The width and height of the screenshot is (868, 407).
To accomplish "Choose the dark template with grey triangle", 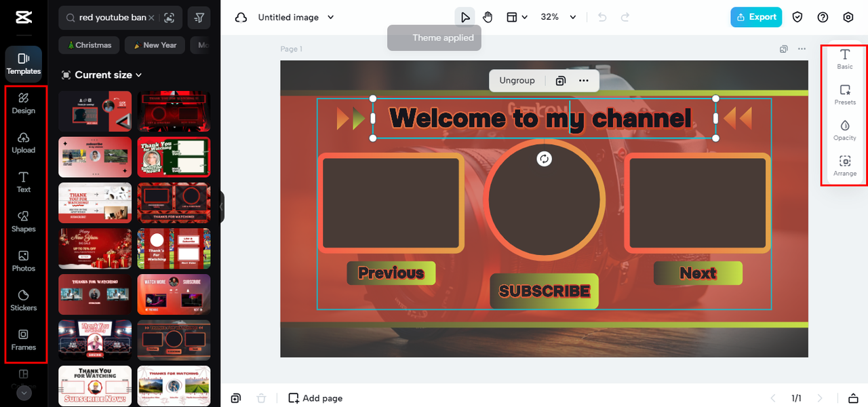I will coord(95,111).
